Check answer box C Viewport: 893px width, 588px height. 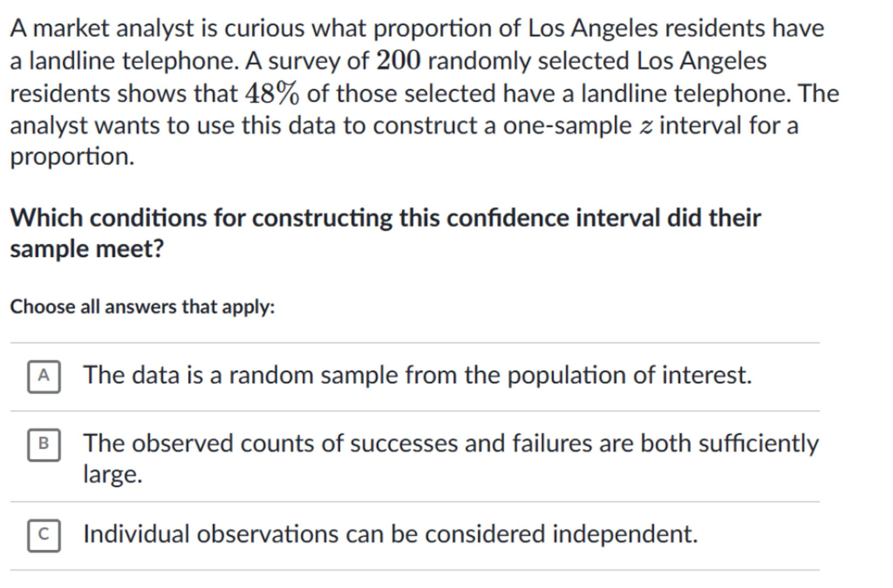point(44,535)
